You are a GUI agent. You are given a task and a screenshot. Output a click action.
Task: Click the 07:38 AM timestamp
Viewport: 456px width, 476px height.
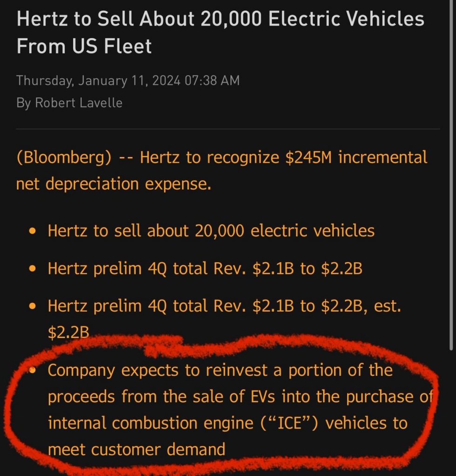pos(212,80)
